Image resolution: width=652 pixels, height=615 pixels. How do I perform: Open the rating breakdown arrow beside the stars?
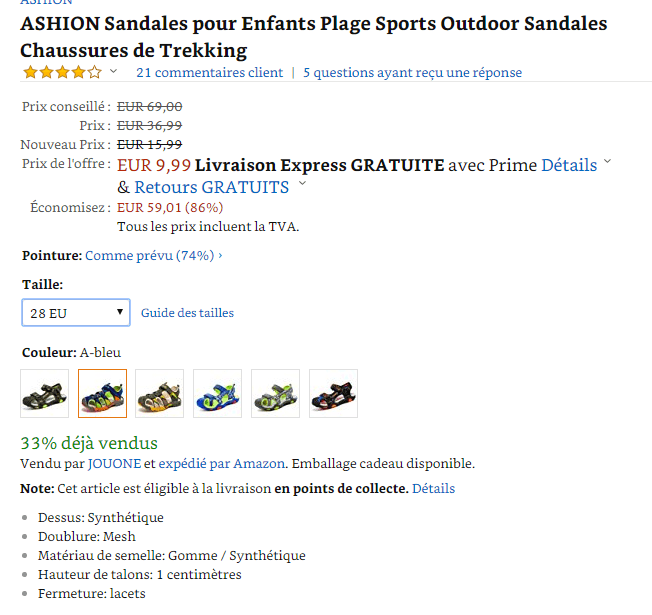coord(113,72)
